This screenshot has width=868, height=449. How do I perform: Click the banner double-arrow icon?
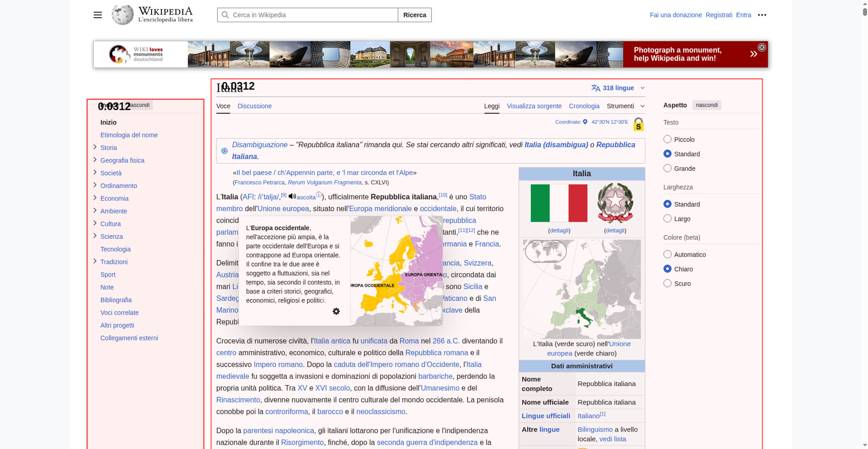coord(753,54)
